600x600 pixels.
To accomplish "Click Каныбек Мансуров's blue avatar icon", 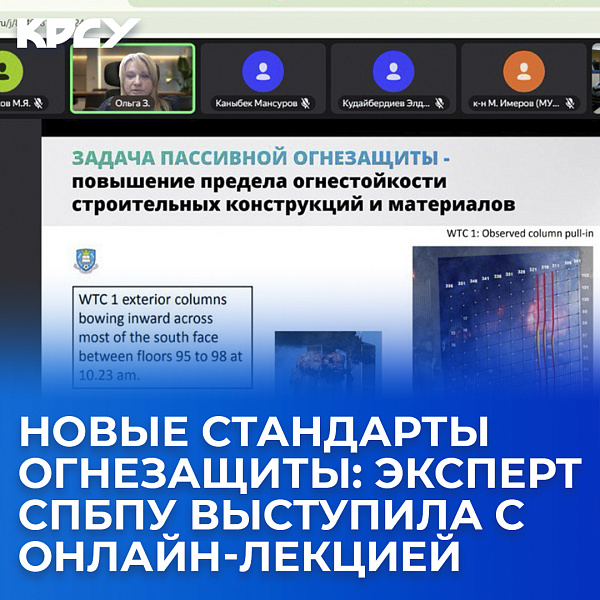I will pyautogui.click(x=263, y=71).
